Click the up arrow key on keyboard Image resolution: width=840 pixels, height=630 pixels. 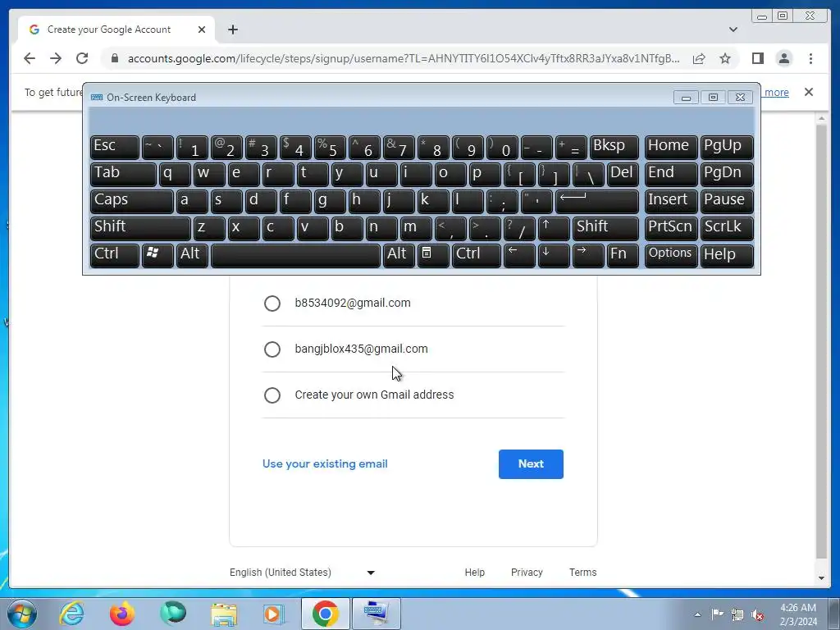(554, 228)
